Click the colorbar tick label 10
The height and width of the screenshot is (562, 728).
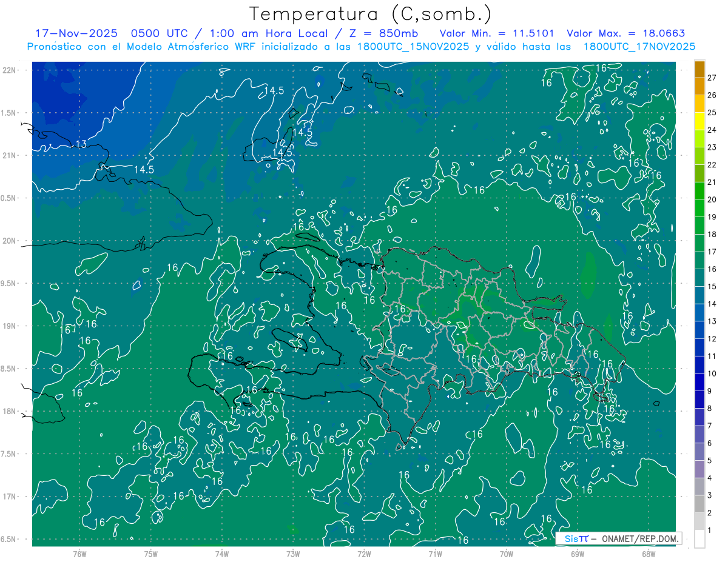click(712, 373)
